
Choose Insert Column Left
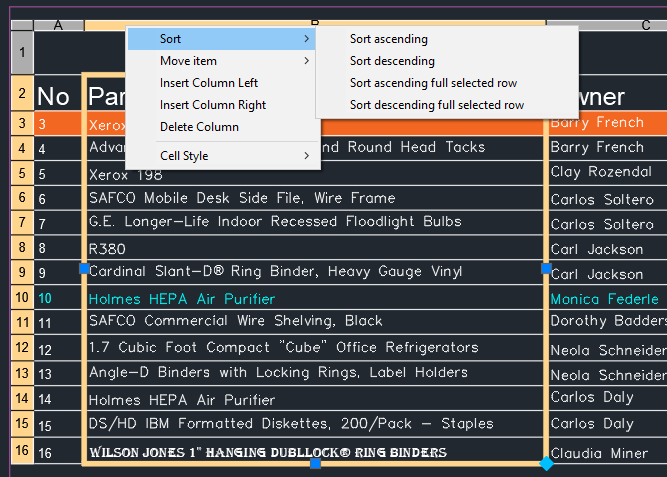tap(221, 83)
